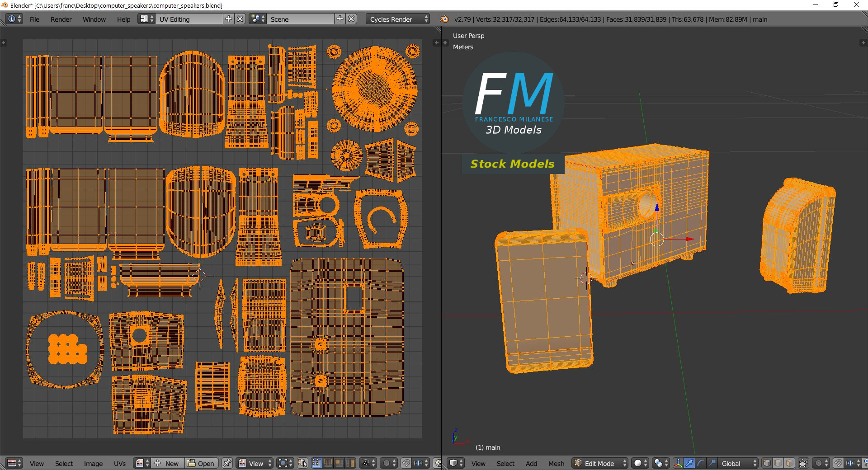Image resolution: width=868 pixels, height=470 pixels.
Task: Open the Edit Mode selector dropdown
Action: [600, 463]
